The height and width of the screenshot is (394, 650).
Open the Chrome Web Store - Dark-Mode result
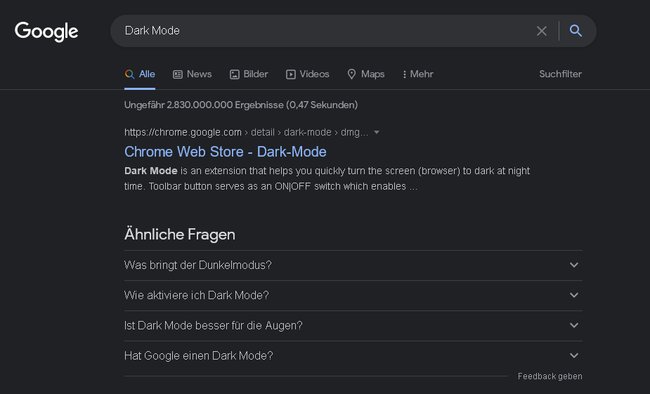click(x=225, y=152)
